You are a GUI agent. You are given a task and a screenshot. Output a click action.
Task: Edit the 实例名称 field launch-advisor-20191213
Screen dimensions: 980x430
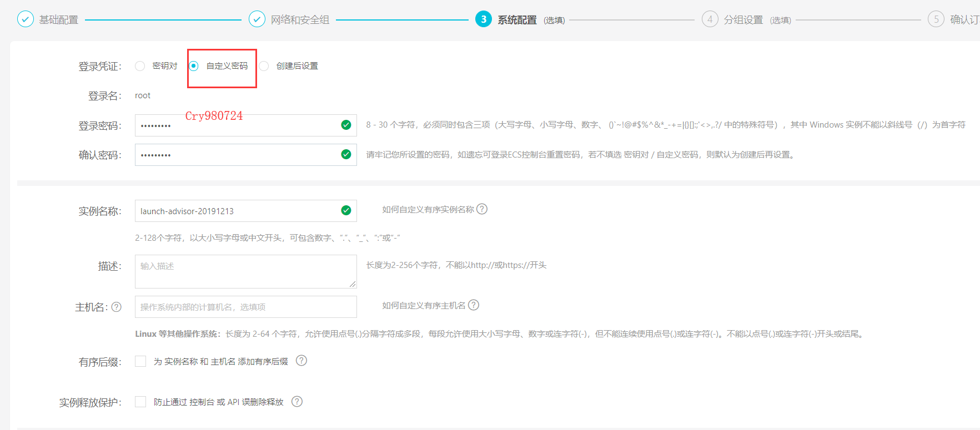pyautogui.click(x=245, y=211)
